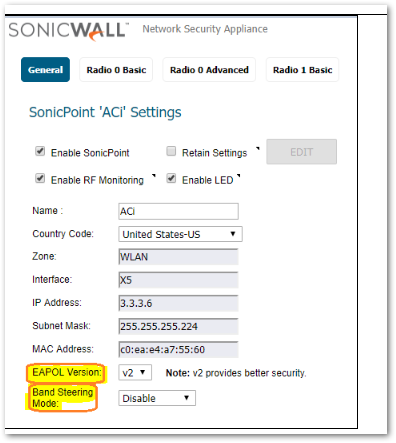The width and height of the screenshot is (396, 443).
Task: Switch to Radio 0 Basic tab
Action: (116, 70)
